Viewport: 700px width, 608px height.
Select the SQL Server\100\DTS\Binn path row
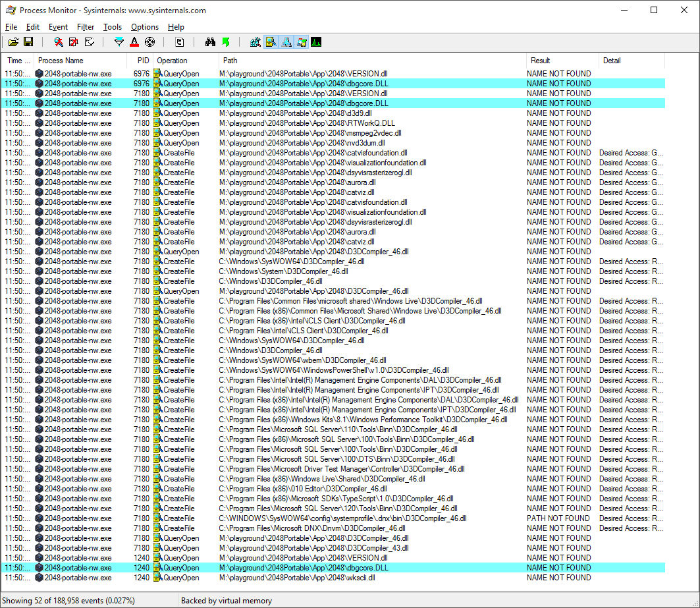point(337,458)
